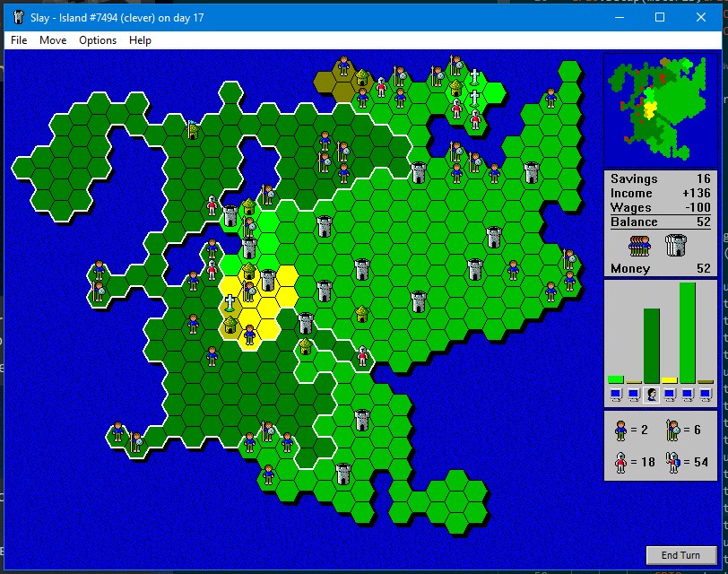Select the peasant standing in the olive territory at top
This screenshot has width=728, height=574.
[x=343, y=66]
